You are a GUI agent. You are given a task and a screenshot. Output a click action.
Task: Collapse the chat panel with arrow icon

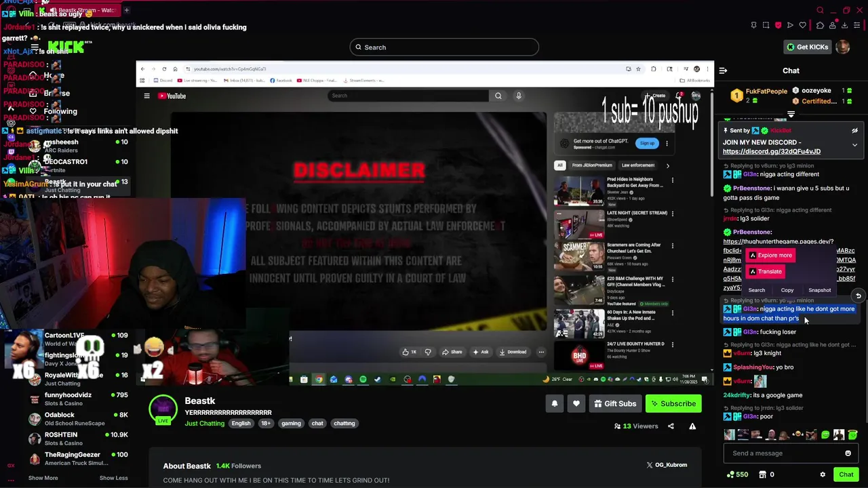click(723, 70)
